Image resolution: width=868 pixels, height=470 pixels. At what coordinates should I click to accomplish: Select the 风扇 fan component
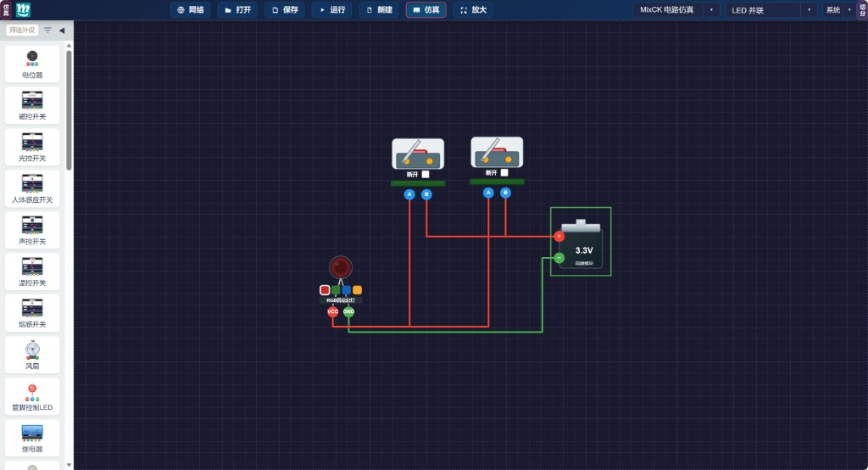[x=32, y=355]
